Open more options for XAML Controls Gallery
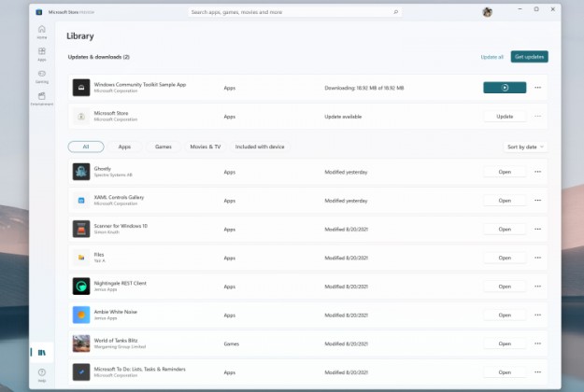 [x=537, y=201]
